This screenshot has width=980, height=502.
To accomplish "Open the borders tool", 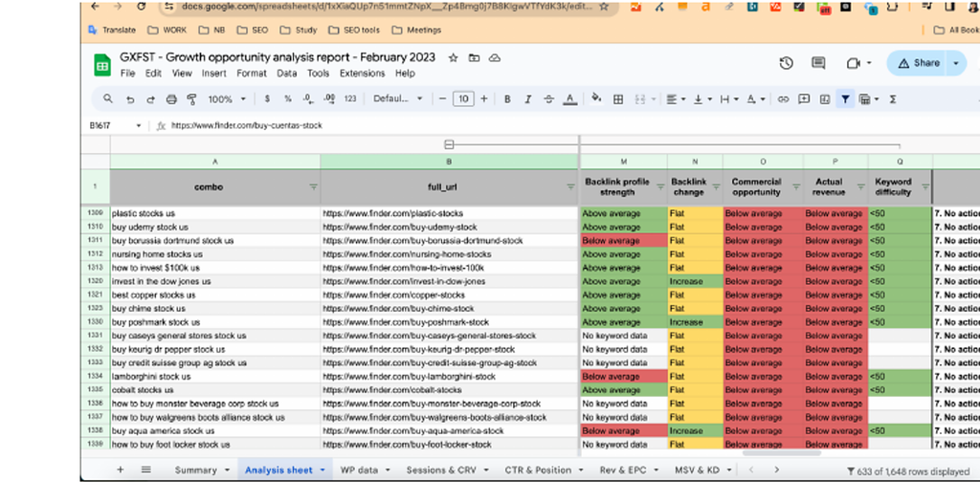I will point(618,98).
